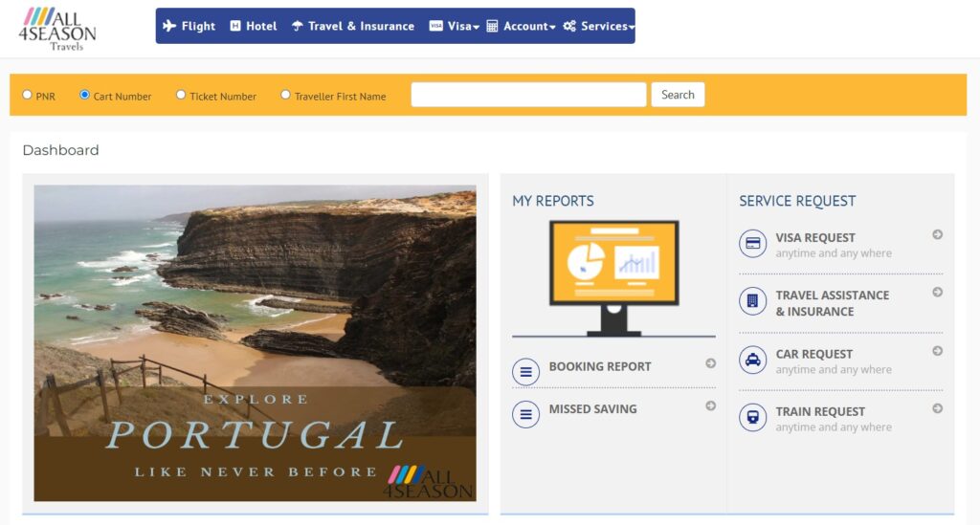Select the Traveller First Name radio button
980x525 pixels.
coord(285,95)
